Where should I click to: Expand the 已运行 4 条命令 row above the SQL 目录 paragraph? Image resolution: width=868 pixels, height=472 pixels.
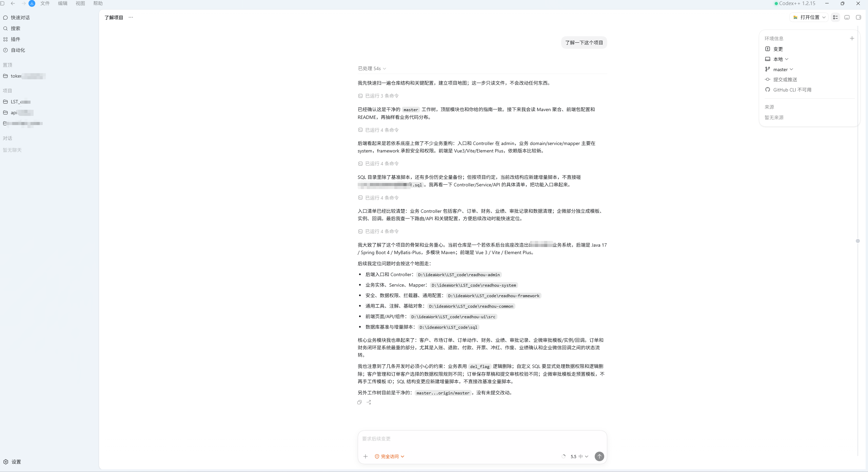(x=378, y=164)
